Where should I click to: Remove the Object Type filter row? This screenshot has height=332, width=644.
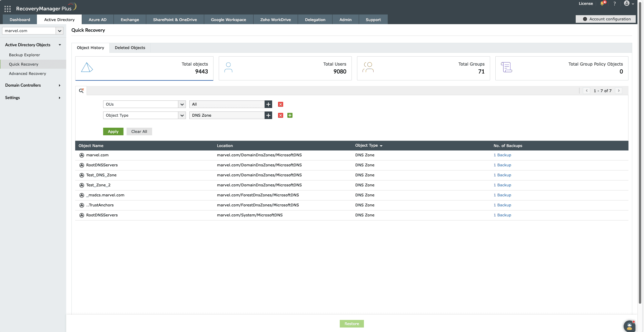tap(280, 115)
